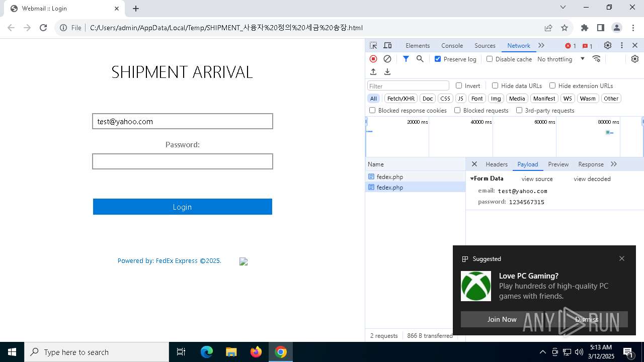
Task: Reload the page in Chrome
Action: tap(43, 28)
